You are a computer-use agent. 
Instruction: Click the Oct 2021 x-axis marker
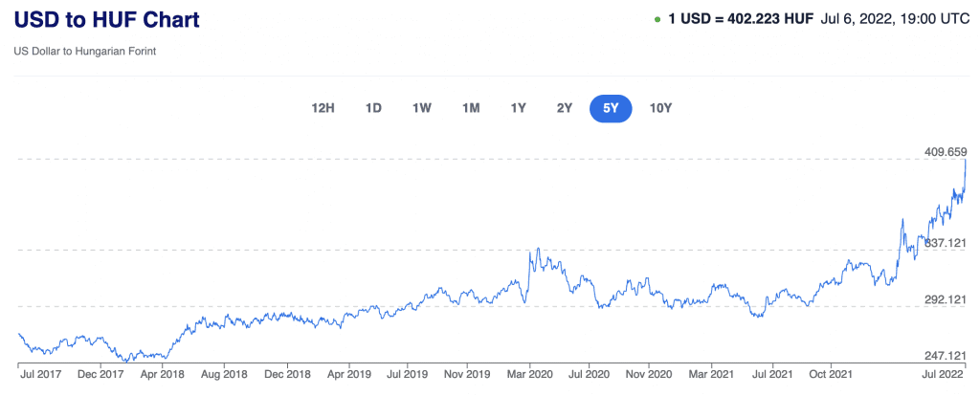[831, 375]
